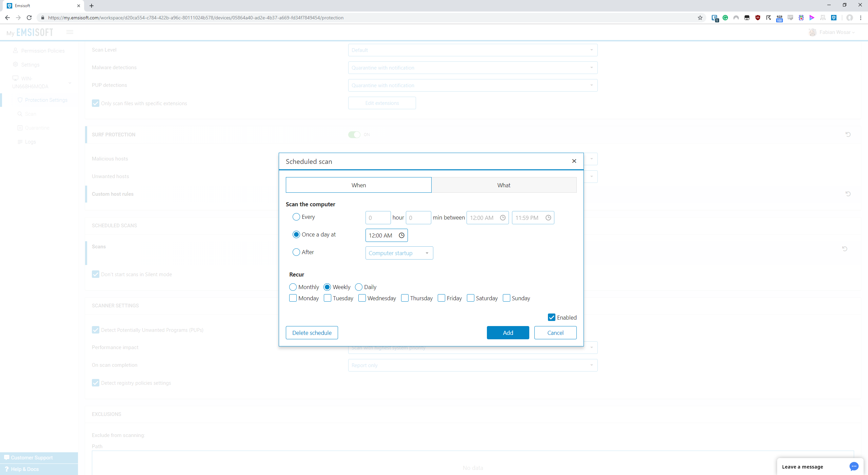The height and width of the screenshot is (475, 868).
Task: Click the clock icon in Once a day time field
Action: point(401,235)
